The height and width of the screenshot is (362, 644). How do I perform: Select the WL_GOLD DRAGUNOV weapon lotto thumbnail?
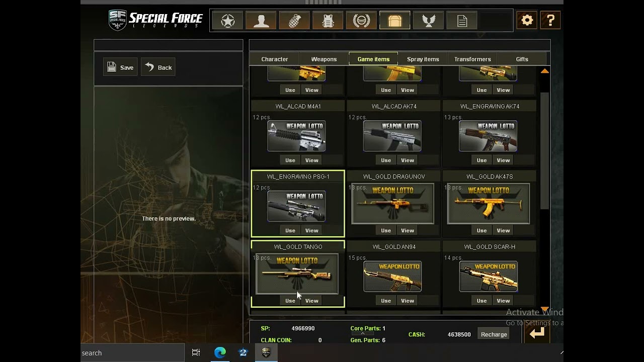click(392, 204)
